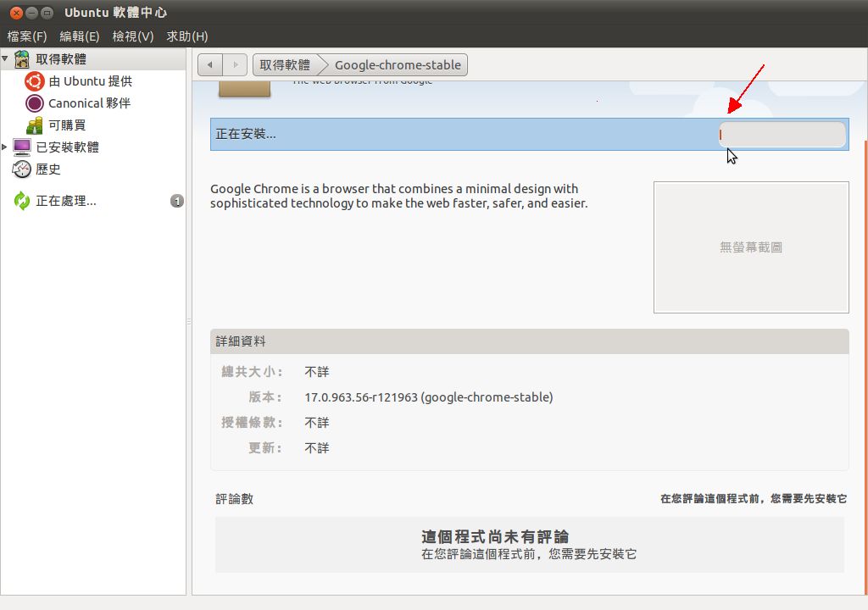Click the 正在處理 progress arrows icon
Viewport: 868px width, 610px height.
click(x=22, y=202)
